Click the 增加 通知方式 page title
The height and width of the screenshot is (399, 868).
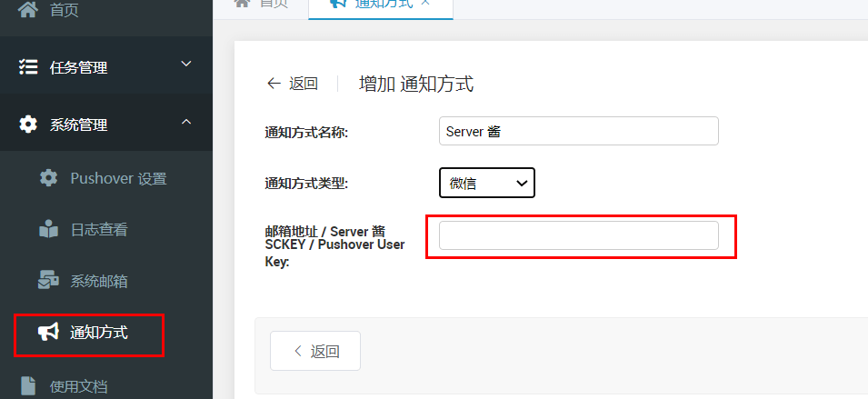pos(416,85)
